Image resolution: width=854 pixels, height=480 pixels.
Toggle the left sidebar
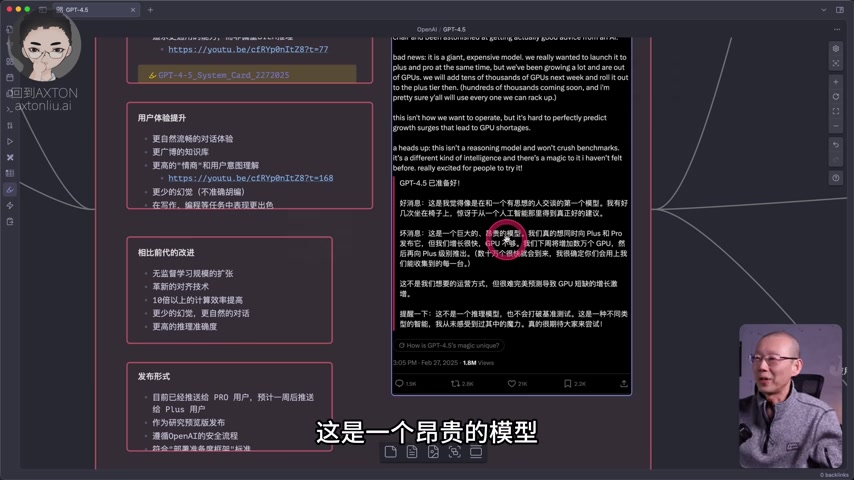[42, 10]
